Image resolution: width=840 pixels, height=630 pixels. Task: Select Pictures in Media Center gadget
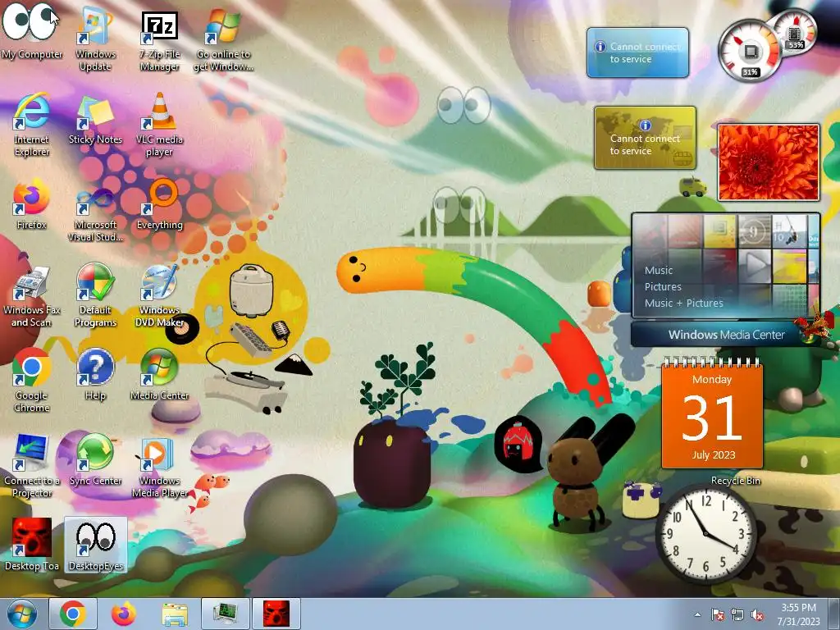(x=663, y=286)
